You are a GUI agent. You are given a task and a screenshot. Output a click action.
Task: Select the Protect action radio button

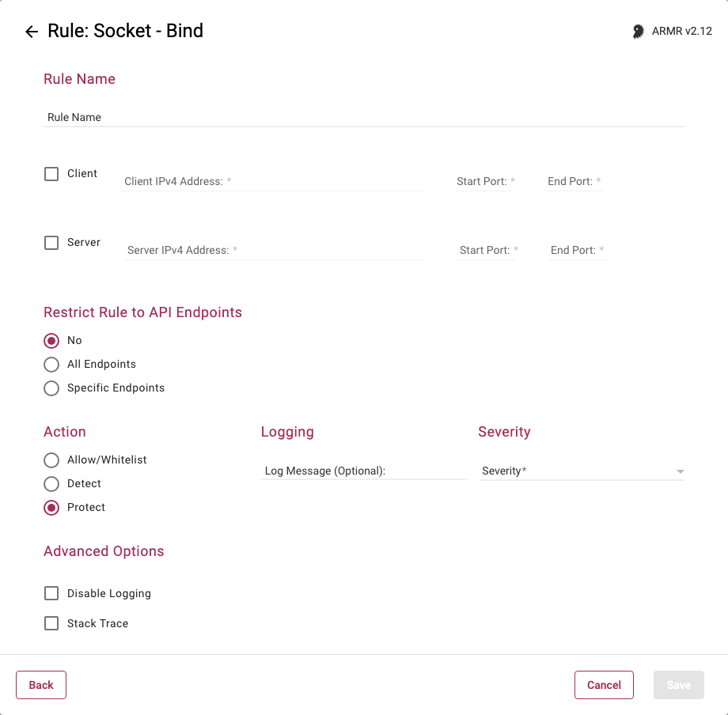point(51,508)
